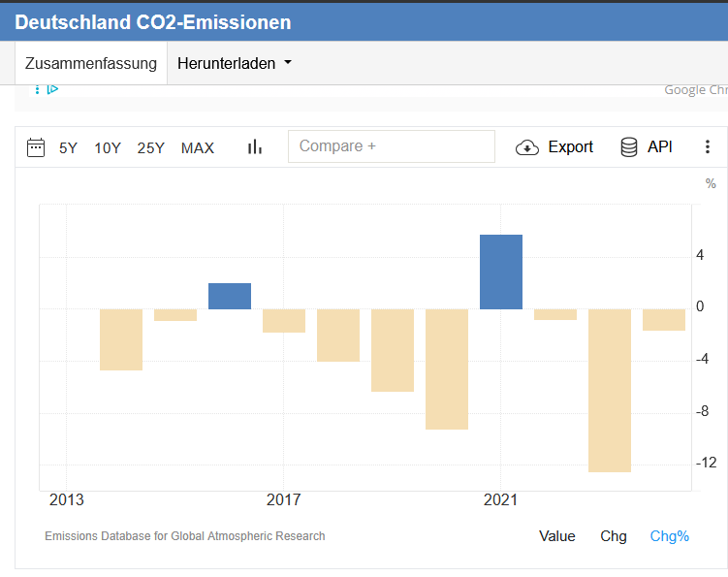
Task: Select the 5Y time range
Action: pos(68,148)
